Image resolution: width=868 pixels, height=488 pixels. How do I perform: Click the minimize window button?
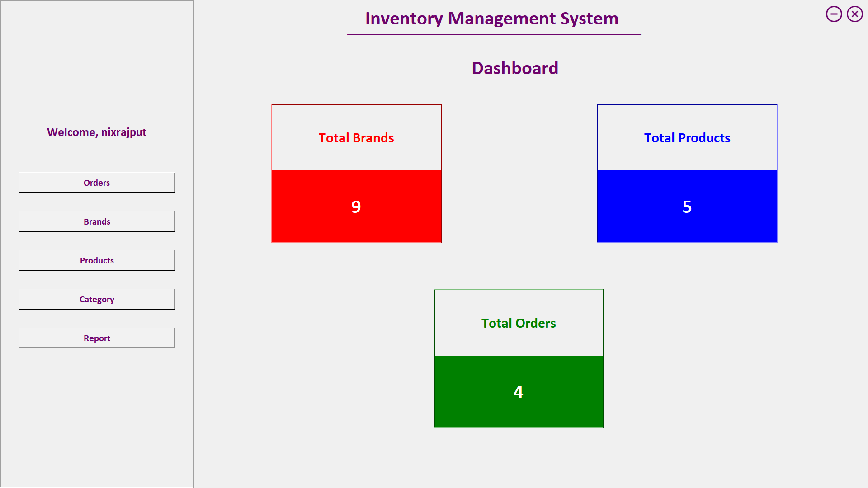(834, 14)
